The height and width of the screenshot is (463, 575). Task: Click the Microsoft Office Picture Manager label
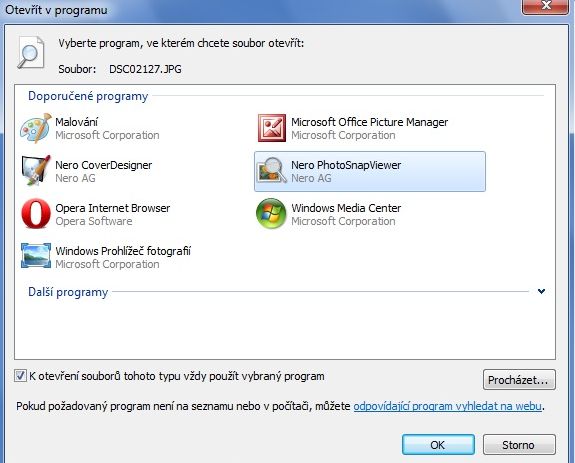370,122
